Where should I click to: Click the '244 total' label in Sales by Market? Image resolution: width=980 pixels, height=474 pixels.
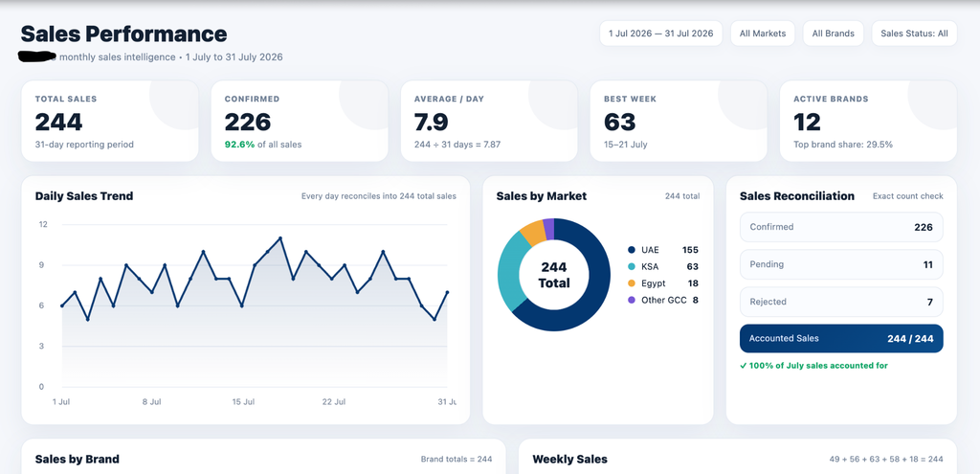point(682,196)
